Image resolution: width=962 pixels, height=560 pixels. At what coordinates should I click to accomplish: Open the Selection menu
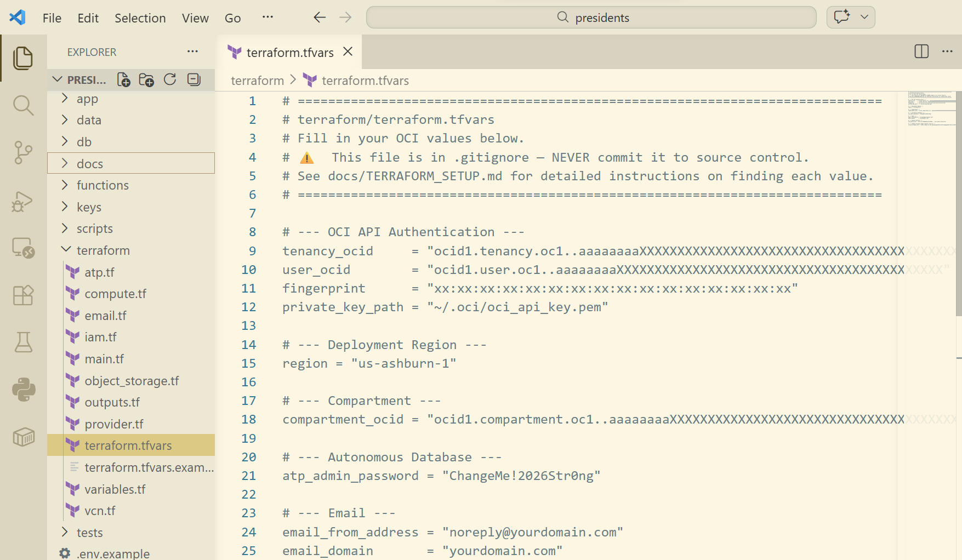point(140,18)
